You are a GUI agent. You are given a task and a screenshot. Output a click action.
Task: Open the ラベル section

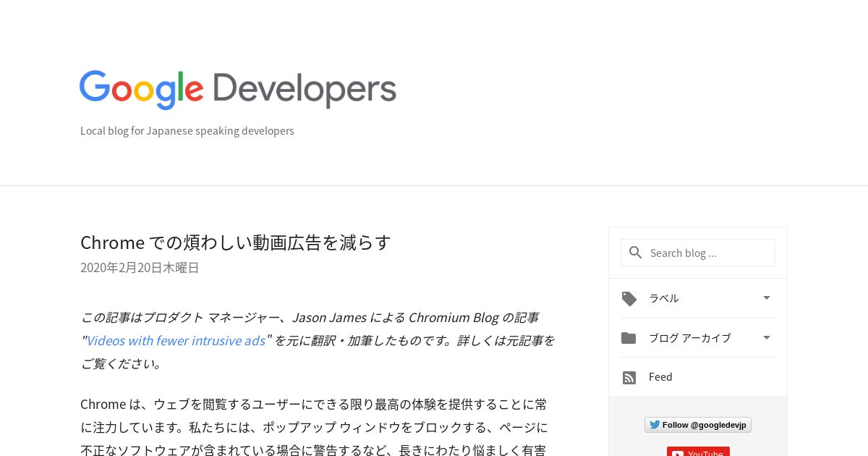tap(697, 298)
